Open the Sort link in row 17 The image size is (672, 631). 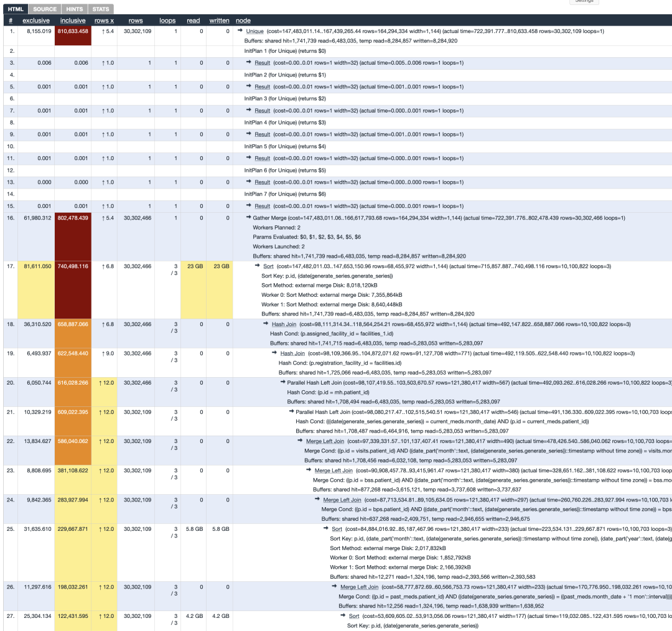(x=268, y=266)
